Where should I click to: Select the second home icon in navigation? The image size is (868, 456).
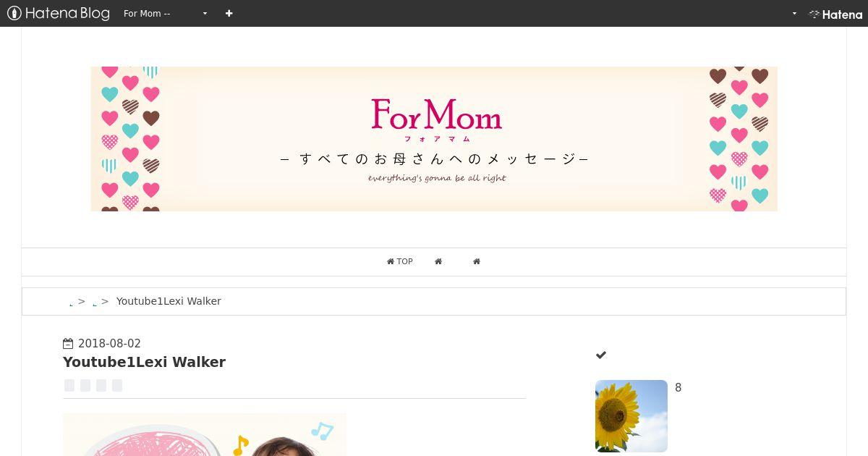[x=438, y=261]
